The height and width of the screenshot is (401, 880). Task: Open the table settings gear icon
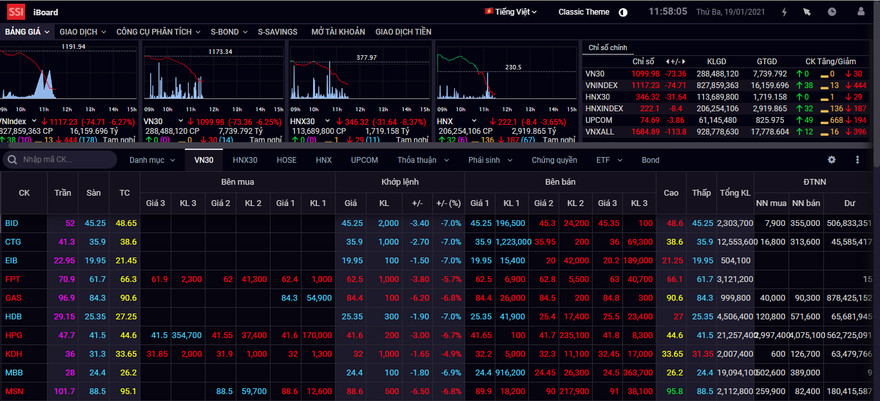(831, 159)
